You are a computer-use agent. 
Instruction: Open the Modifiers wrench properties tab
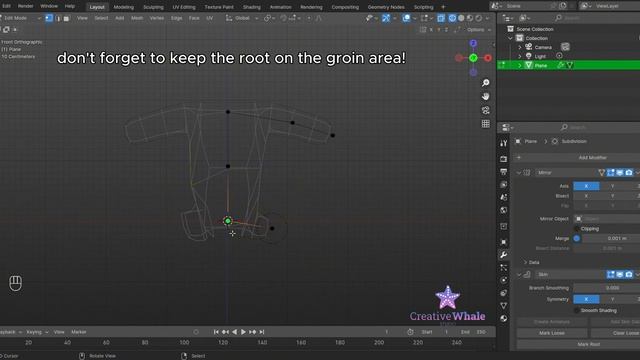(504, 255)
